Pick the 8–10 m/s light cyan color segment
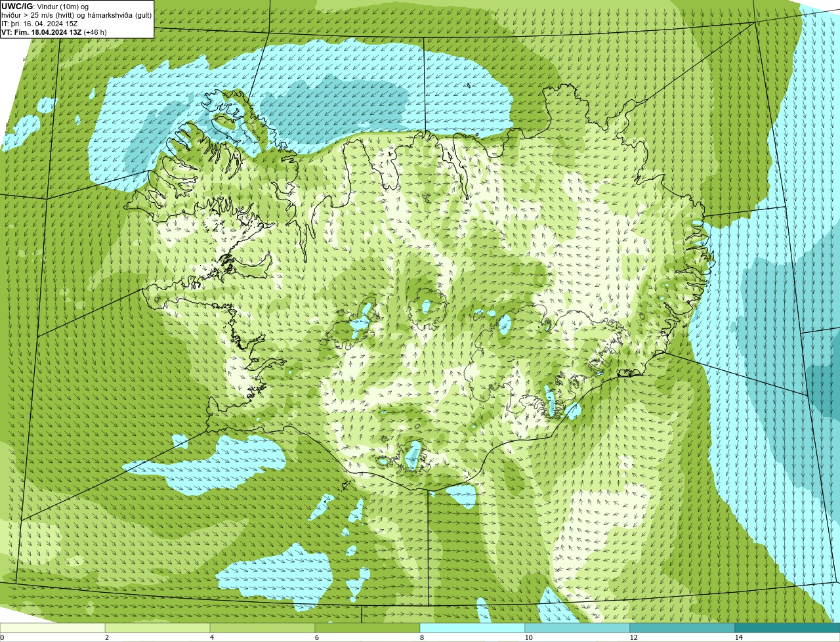This screenshot has height=642, width=840. pos(472,628)
